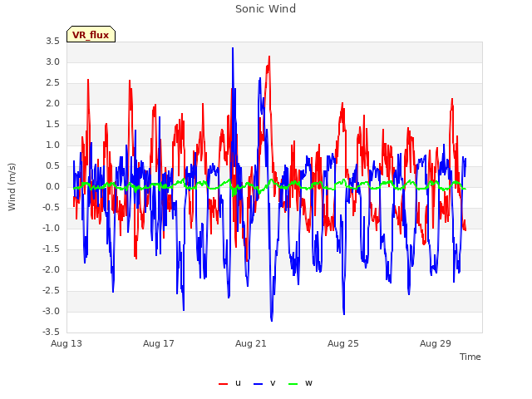Viewport: 532px width, 399px height.
Task: Click the red u legend swatch
Action: tap(224, 384)
